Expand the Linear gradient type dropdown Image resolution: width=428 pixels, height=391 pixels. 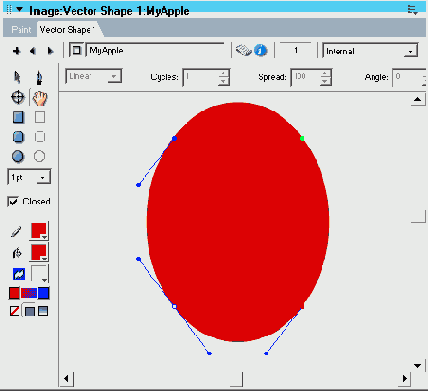(94, 76)
